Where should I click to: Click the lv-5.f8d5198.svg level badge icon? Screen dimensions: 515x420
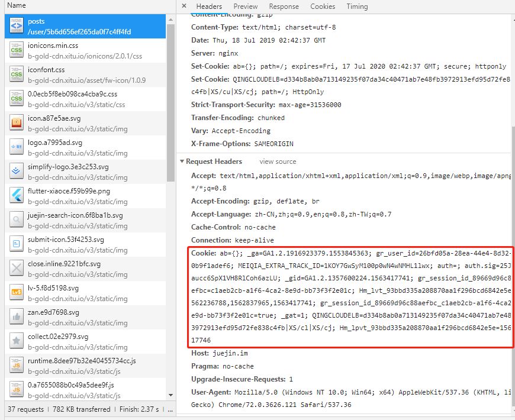[x=17, y=293]
